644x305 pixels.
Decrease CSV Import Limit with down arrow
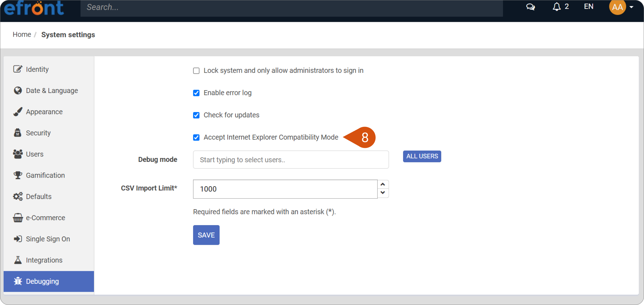pos(383,193)
